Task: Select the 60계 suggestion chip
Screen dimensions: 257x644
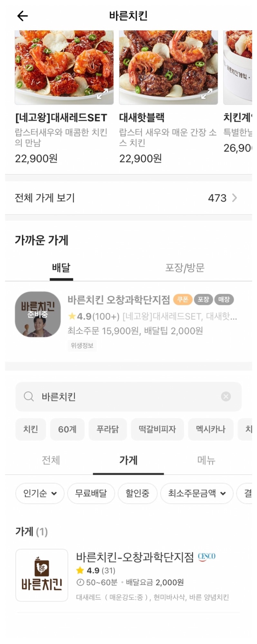Action: pos(67,429)
